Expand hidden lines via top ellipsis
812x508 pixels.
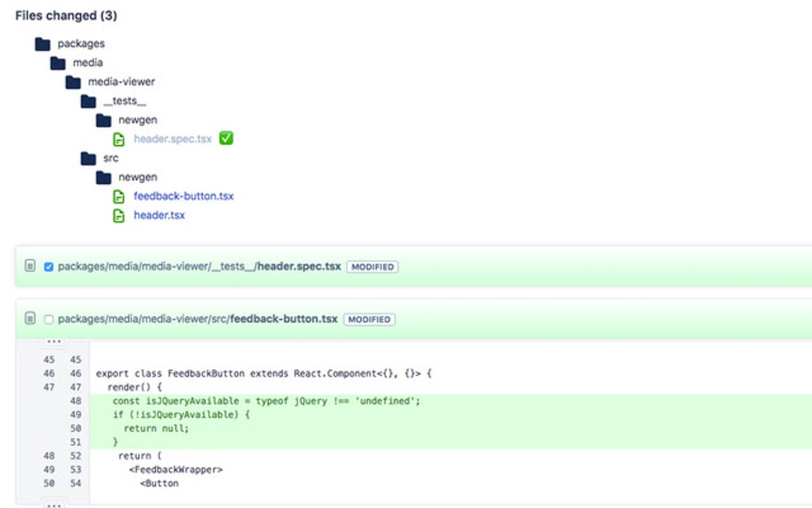click(55, 342)
